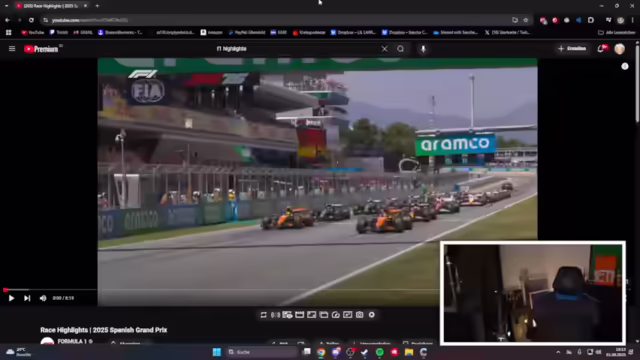Viewport: 640px width, 360px height.
Task: Play the video with the play button
Action: (11, 298)
